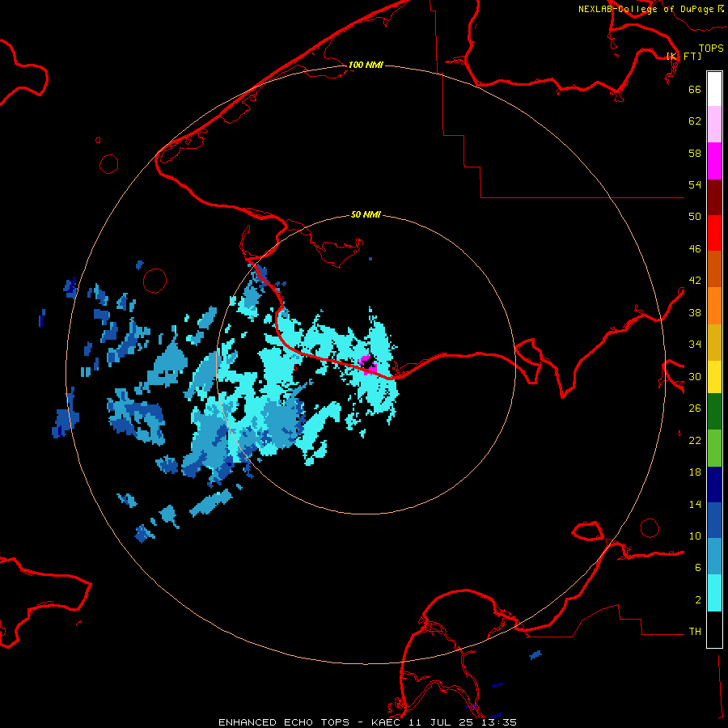Click the legend value 50

[x=695, y=216]
